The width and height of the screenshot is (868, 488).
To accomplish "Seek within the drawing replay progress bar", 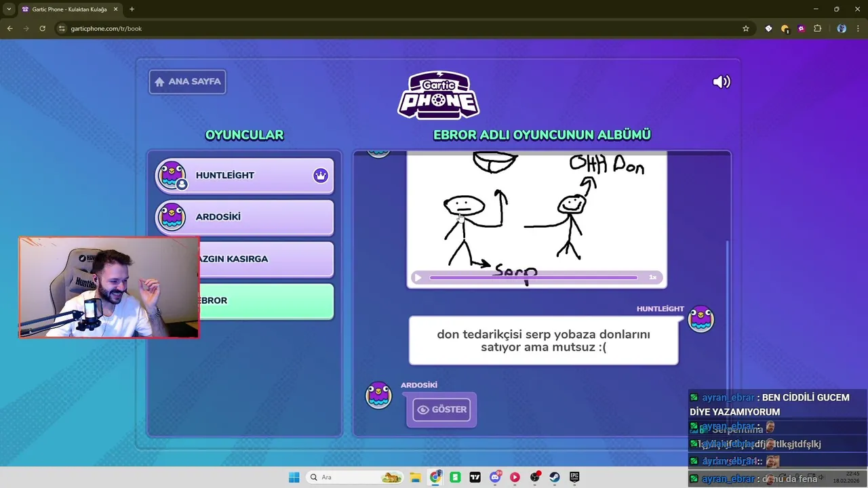I will pos(534,277).
